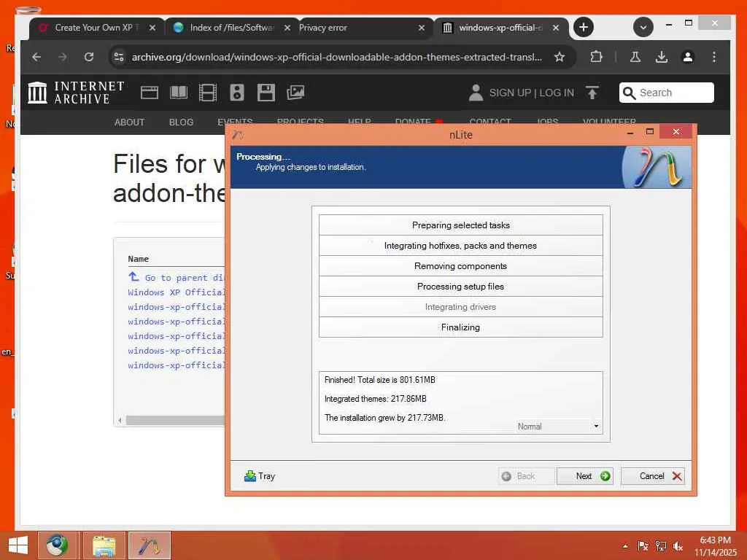Click the SIGN UP link

[510, 93]
